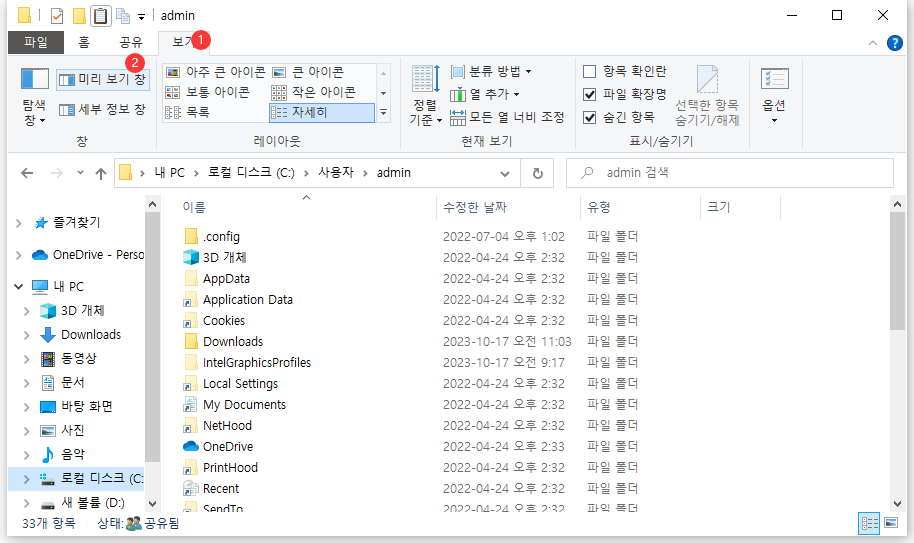Click the Back arrow navigation icon
914x543 pixels.
(27, 173)
